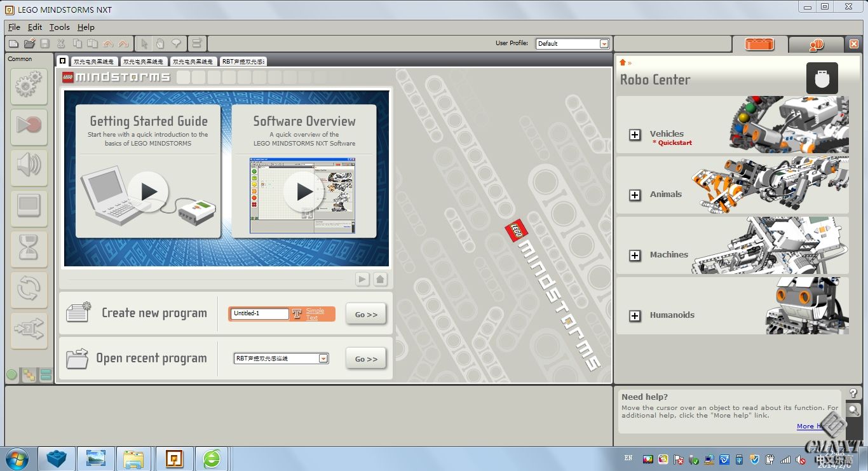Click the Copy toolbar icon

pos(77,43)
